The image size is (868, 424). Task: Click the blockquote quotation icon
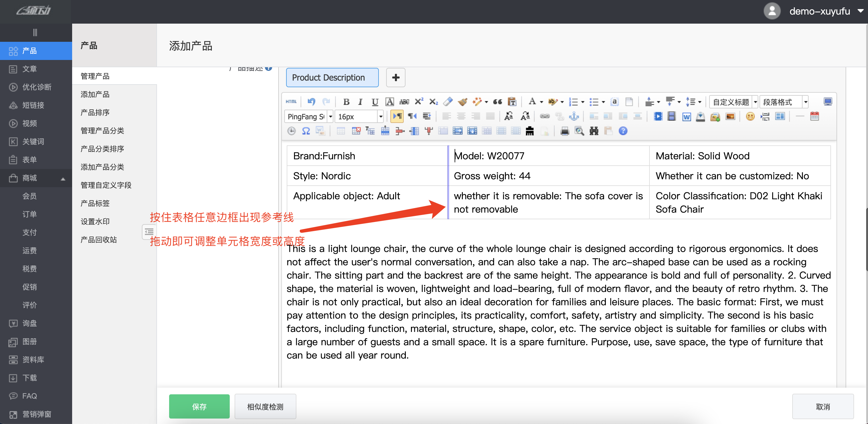(x=497, y=102)
